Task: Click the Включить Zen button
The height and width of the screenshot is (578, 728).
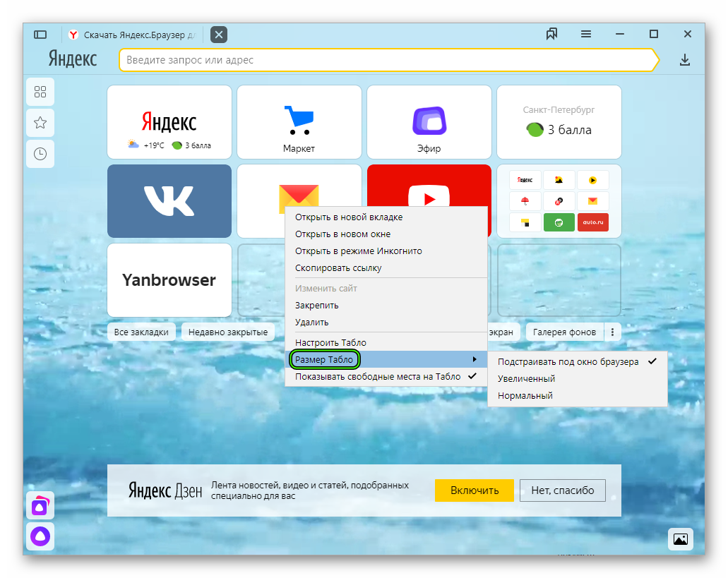Action: tap(475, 490)
